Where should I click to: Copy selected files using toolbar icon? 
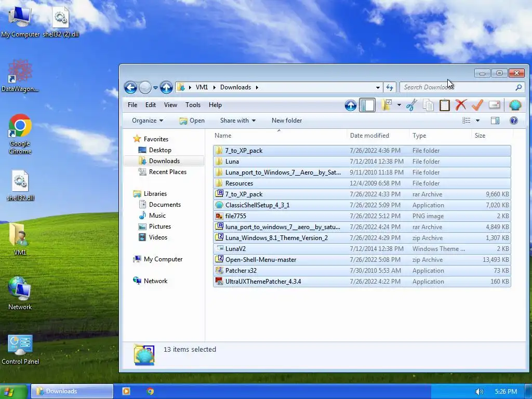tap(428, 105)
